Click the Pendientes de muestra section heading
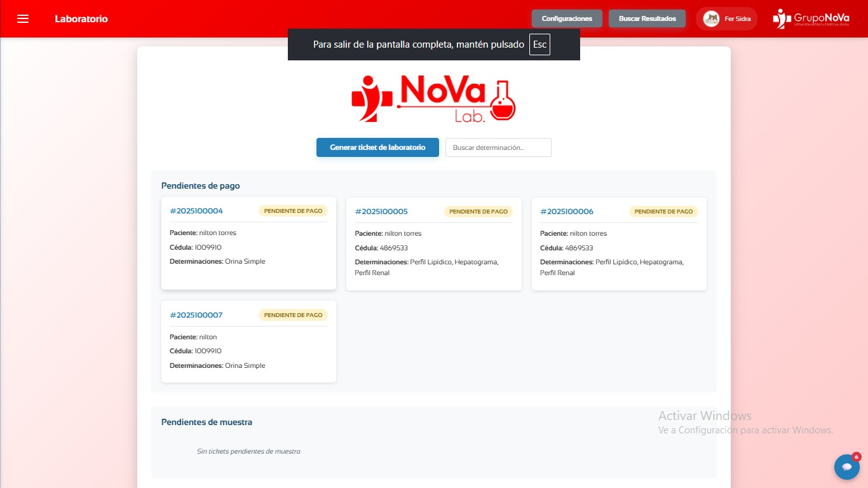Screen dimensions: 868x488 pos(207,422)
